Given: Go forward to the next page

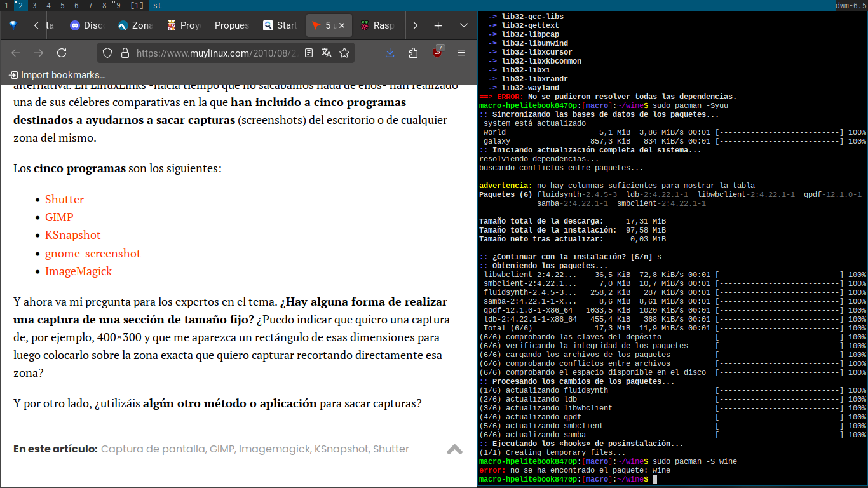Looking at the screenshot, I should 39,53.
